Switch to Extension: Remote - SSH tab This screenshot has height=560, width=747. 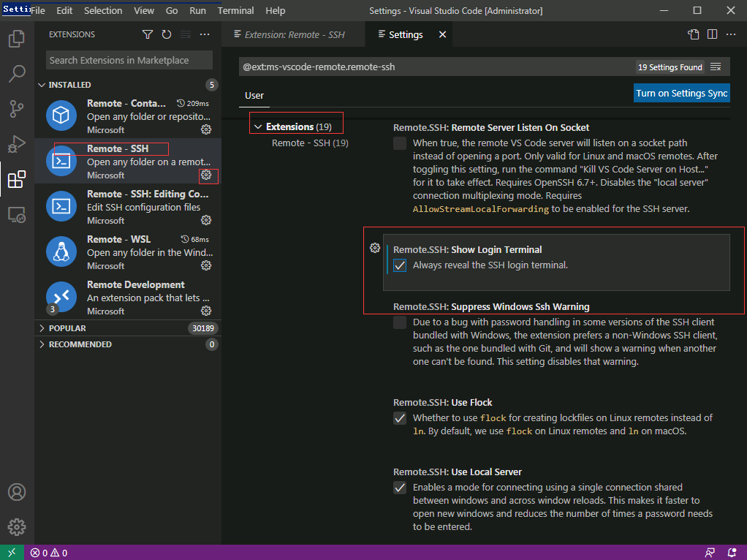pos(294,34)
